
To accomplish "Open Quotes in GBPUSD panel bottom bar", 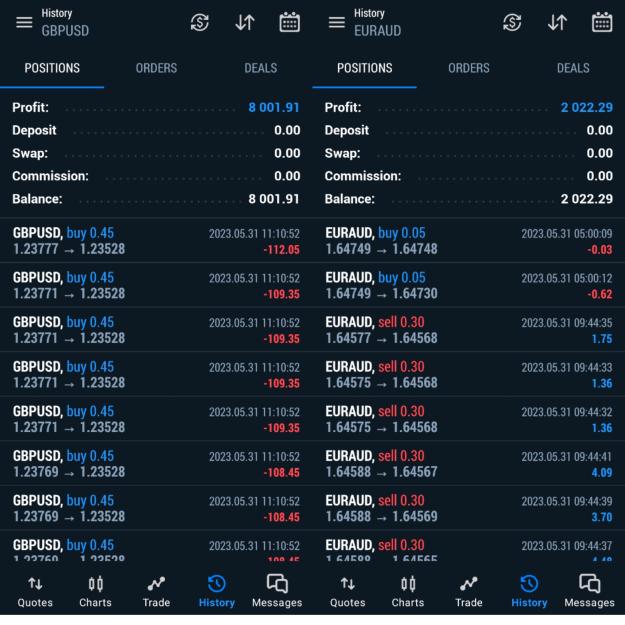I will [x=35, y=592].
